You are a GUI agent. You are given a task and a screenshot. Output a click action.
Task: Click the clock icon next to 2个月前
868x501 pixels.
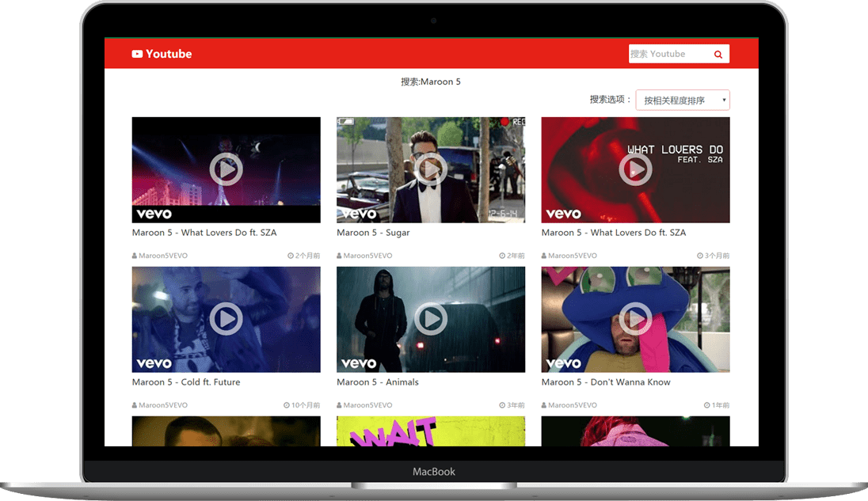(x=291, y=256)
